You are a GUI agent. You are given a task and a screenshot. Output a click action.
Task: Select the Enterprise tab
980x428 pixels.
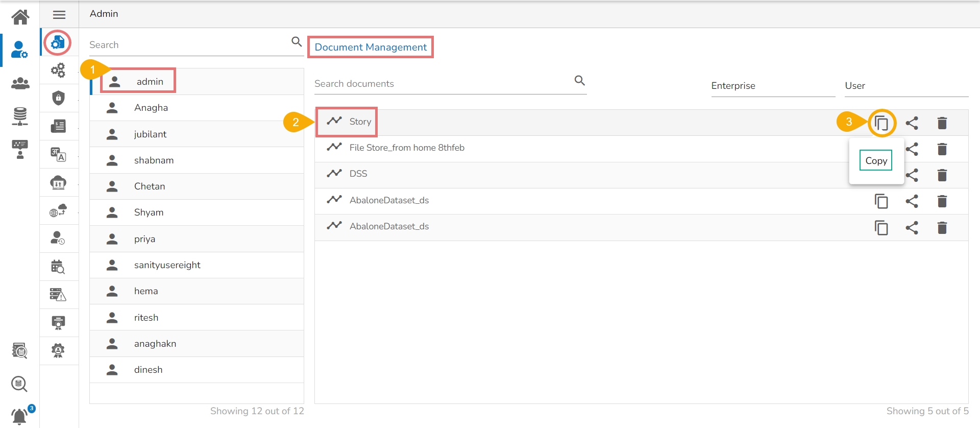[x=733, y=86]
